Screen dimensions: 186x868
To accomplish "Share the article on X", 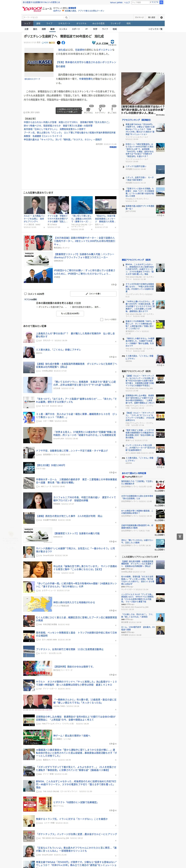I will pyautogui.click(x=59, y=43).
